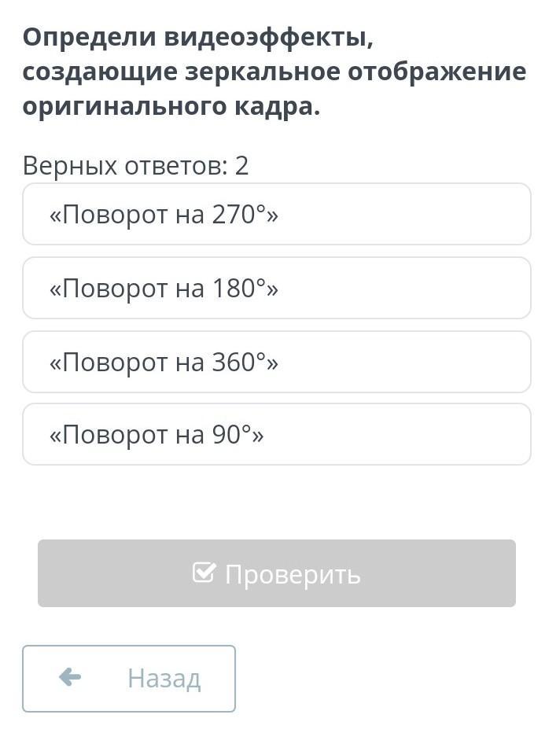This screenshot has height=744, width=560.
Task: Toggle the 360 degree rotation answer
Action: coord(276,362)
